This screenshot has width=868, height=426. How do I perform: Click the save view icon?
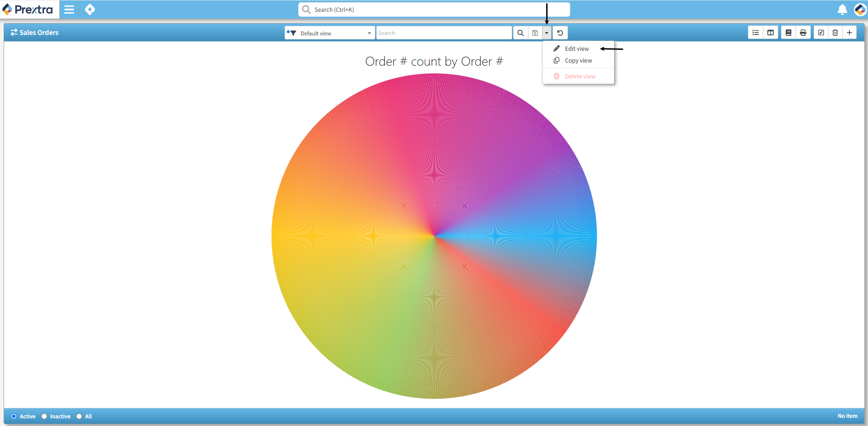(x=535, y=33)
